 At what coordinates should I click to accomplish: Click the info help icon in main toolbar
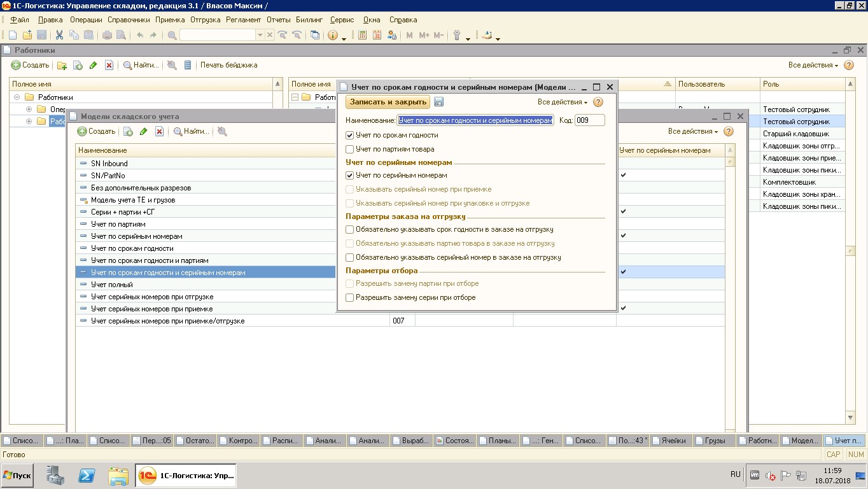click(333, 35)
